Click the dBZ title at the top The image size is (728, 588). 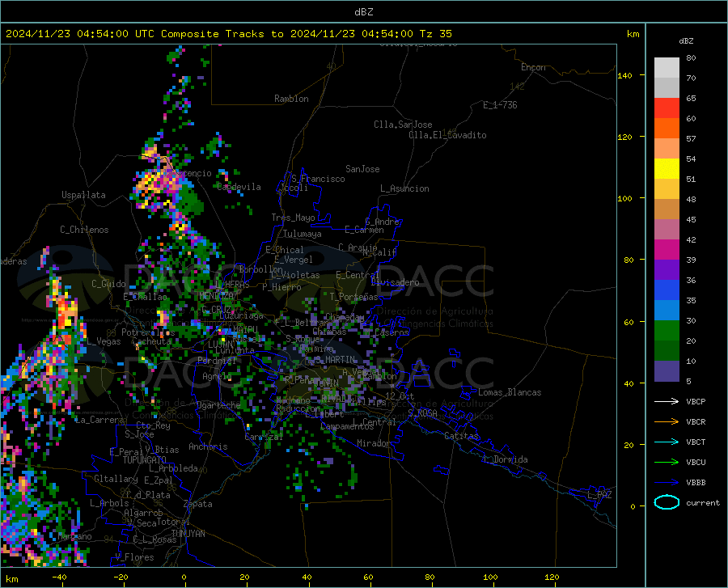coord(363,12)
